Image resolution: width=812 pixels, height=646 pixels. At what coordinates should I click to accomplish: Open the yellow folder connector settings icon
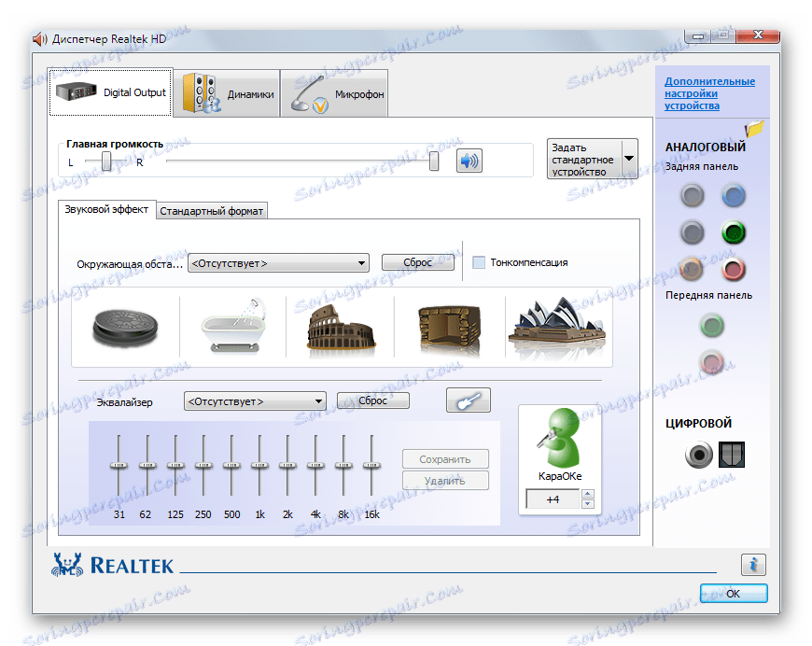pyautogui.click(x=754, y=129)
